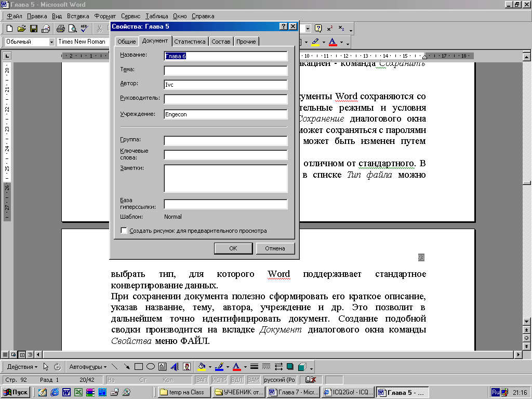Viewport: 532px width, 399px height.
Task: Apply superscript x² formatting
Action: coord(330,29)
